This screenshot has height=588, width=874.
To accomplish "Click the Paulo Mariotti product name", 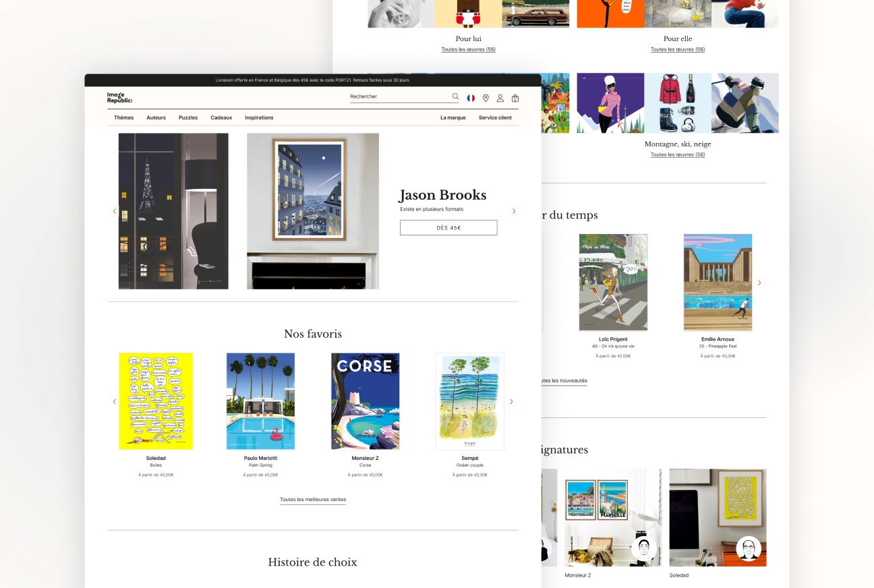I will coord(260,458).
